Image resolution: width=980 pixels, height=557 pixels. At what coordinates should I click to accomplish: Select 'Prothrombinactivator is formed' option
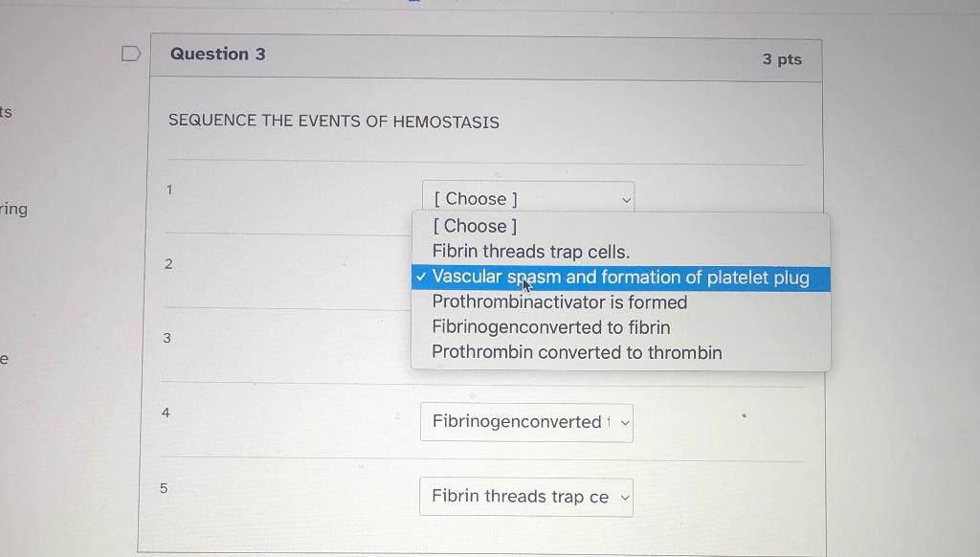pyautogui.click(x=559, y=301)
